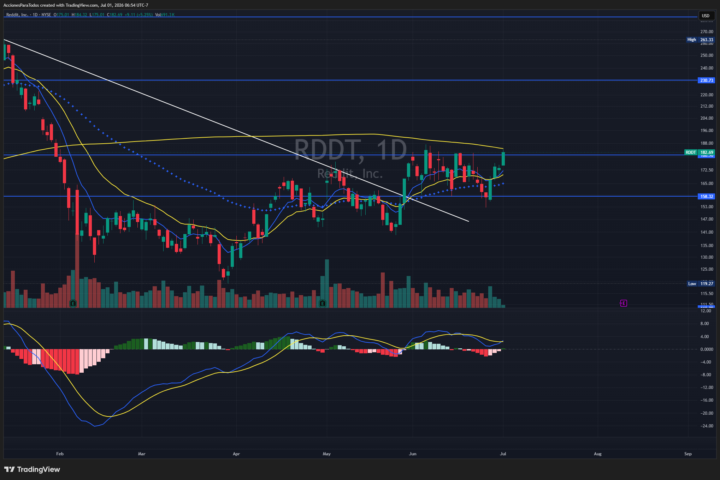
Task: Open the USD currency selector
Action: tap(705, 16)
